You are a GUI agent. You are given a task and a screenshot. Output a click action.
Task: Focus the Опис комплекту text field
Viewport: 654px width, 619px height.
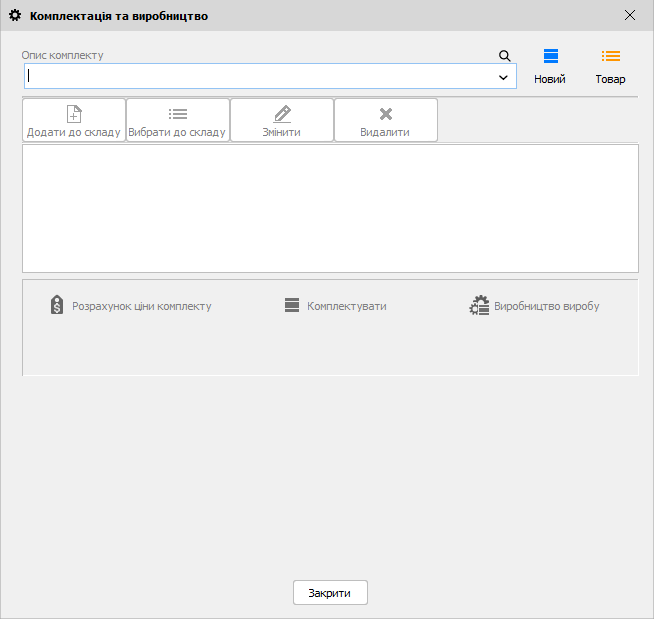(x=260, y=77)
